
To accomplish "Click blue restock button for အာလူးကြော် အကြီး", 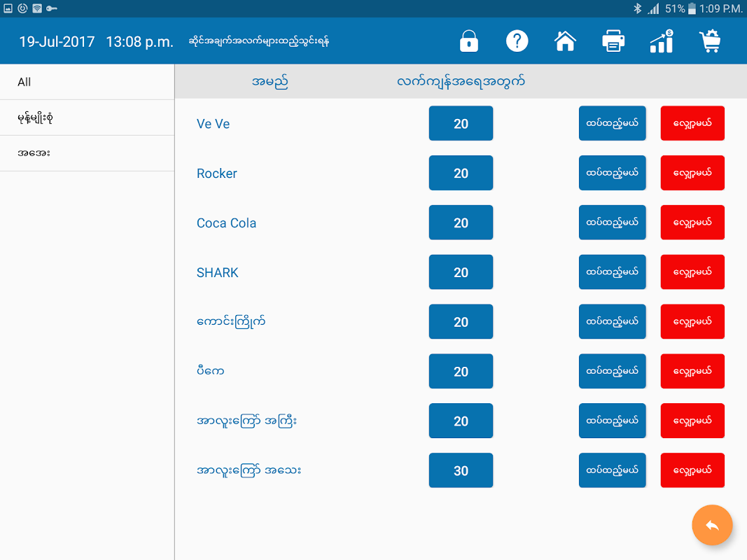I will (x=612, y=421).
